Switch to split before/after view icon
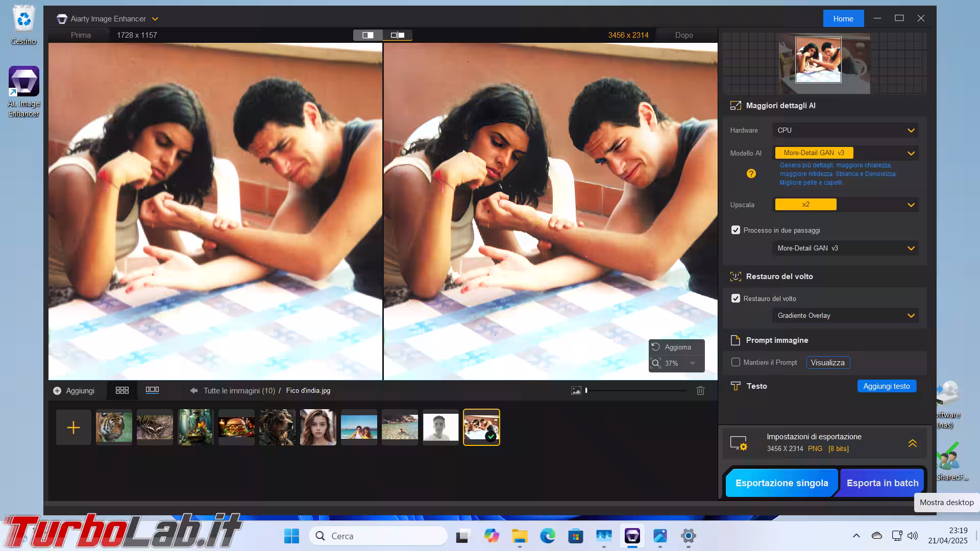The width and height of the screenshot is (980, 551). pyautogui.click(x=367, y=35)
